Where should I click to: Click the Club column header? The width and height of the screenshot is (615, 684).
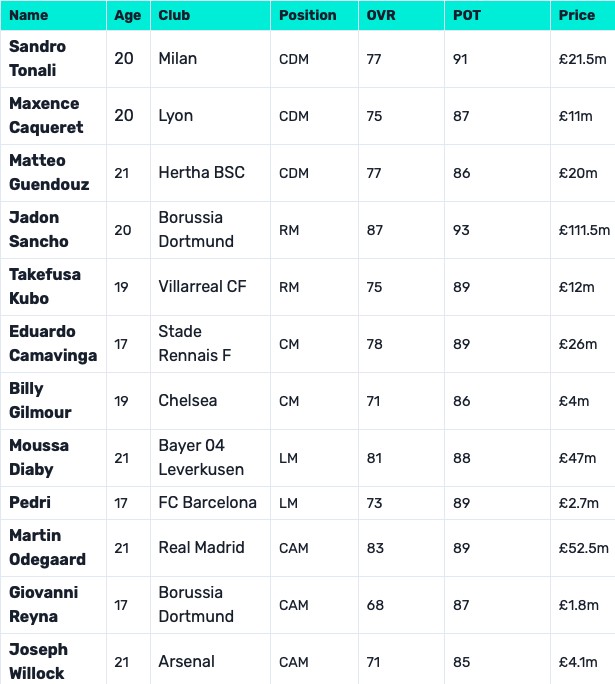click(x=173, y=16)
